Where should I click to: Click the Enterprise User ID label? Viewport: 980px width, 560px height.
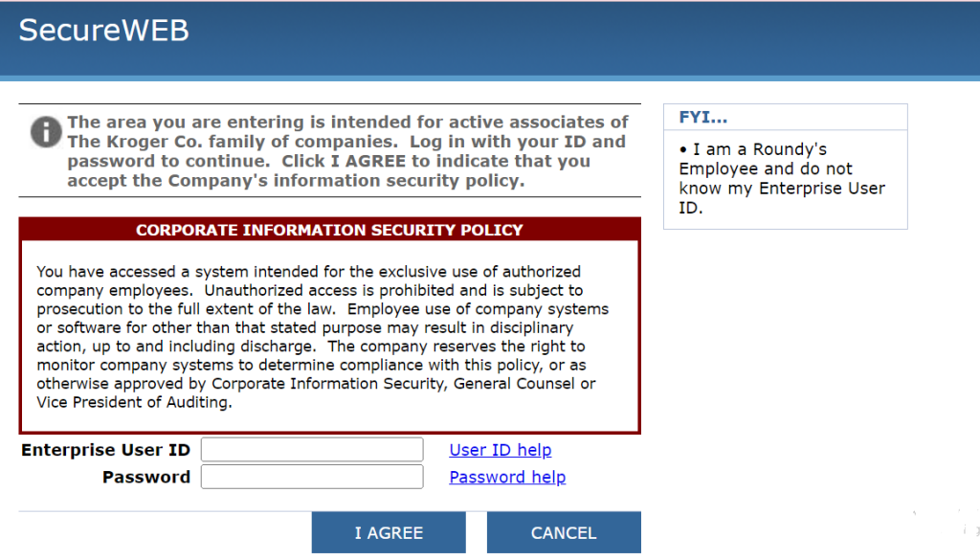click(105, 450)
